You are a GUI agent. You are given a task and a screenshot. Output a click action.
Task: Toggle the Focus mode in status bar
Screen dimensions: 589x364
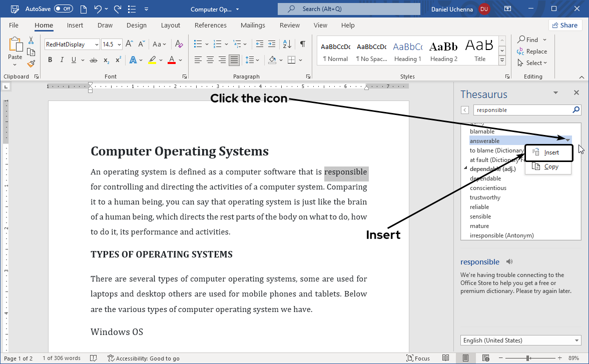click(418, 358)
